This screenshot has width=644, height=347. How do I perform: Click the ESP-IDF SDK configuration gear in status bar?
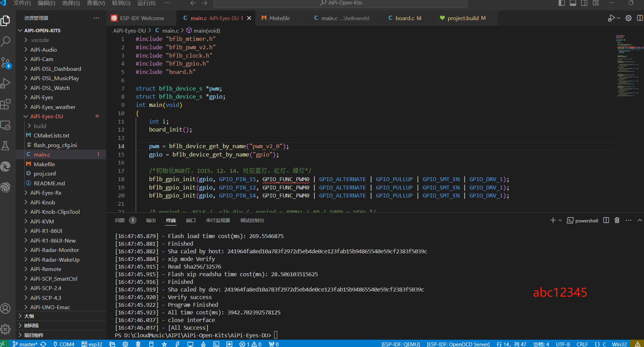pos(125,344)
